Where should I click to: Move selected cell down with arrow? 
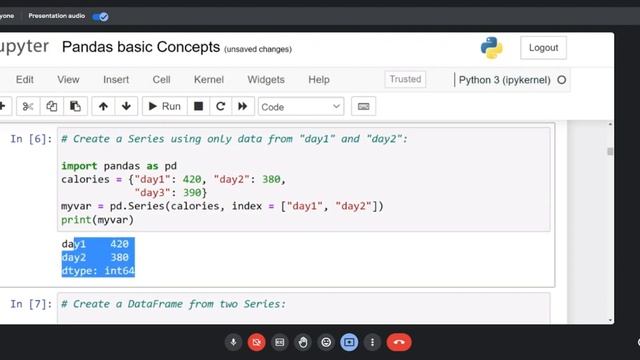click(x=126, y=107)
